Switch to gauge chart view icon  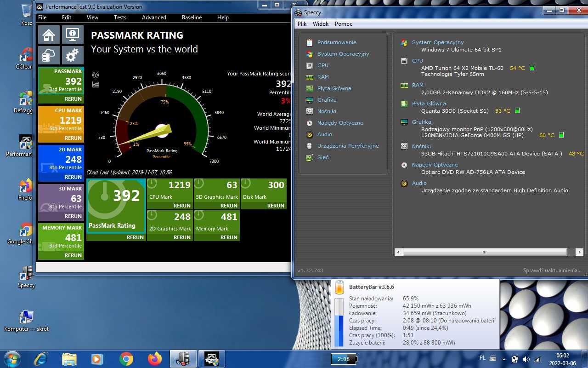tap(96, 75)
